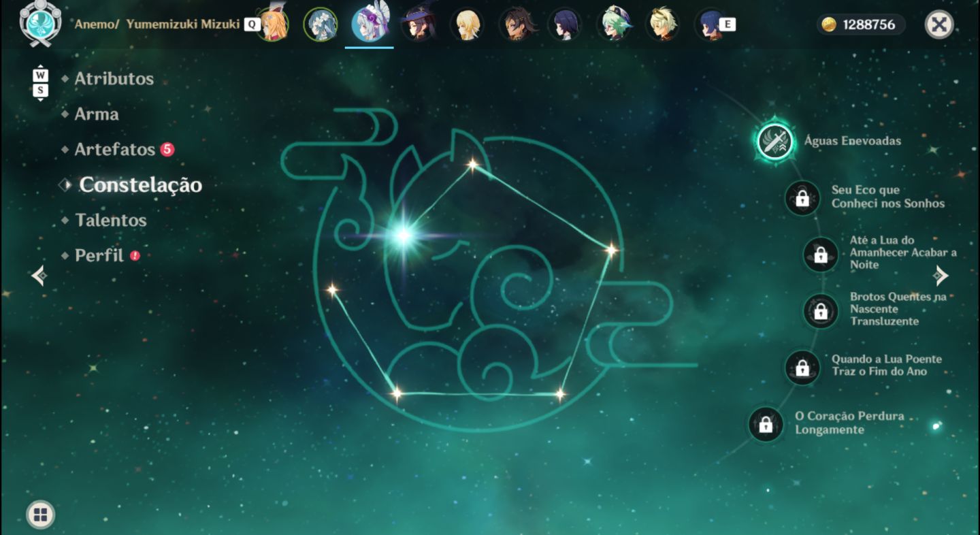Click the bright glowing star in the constellation
Viewport: 980px width, 535px height.
click(x=404, y=236)
